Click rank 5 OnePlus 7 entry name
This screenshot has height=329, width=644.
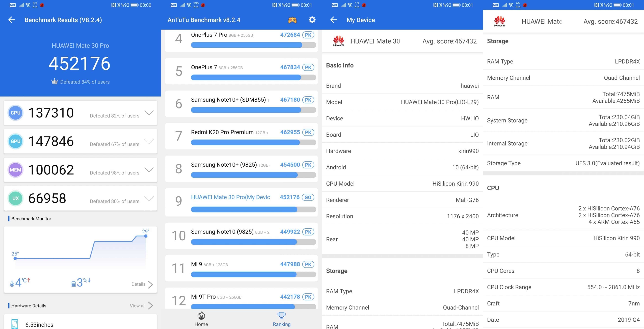[204, 67]
